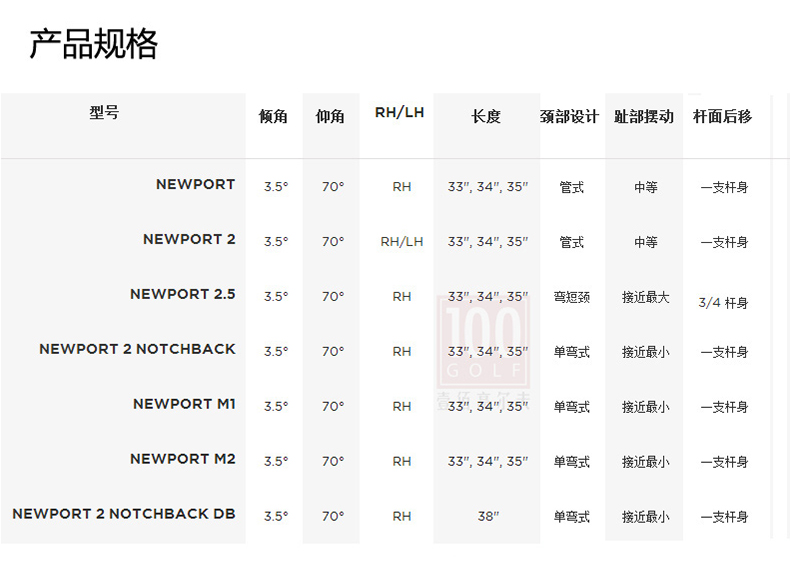The width and height of the screenshot is (790, 576).
Task: Click the NEWPORT M2 model name
Action: tap(183, 459)
